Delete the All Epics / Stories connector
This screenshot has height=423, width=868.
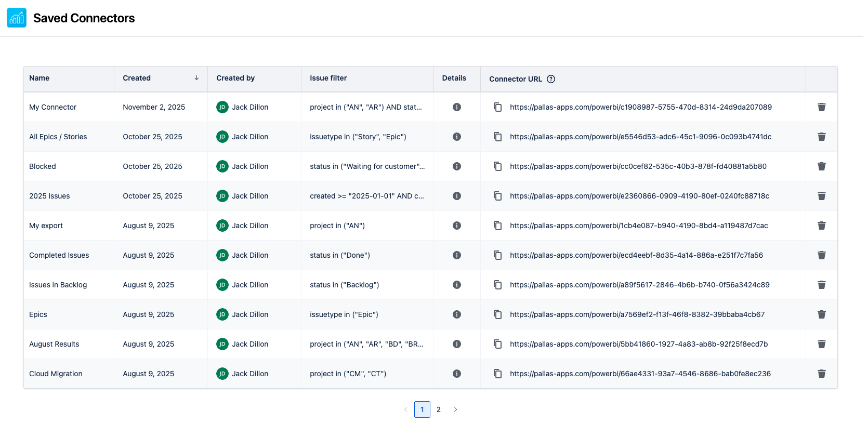[x=822, y=137]
